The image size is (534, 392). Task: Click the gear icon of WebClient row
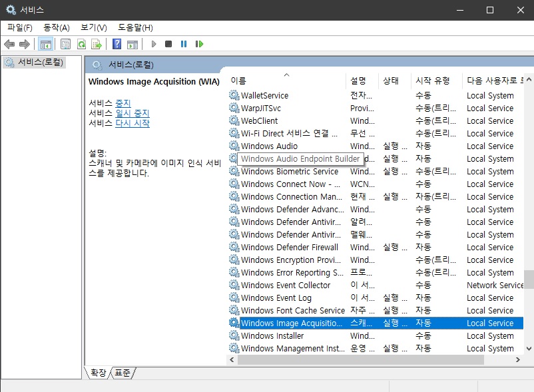(234, 120)
